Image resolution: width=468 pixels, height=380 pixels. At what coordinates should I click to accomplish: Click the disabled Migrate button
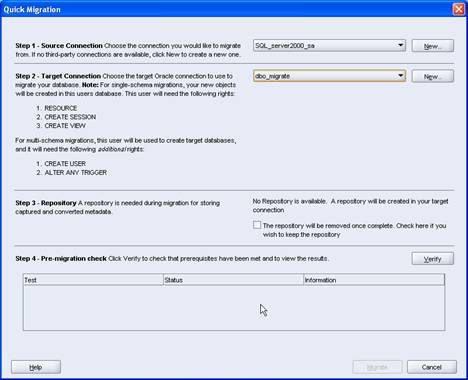click(377, 367)
